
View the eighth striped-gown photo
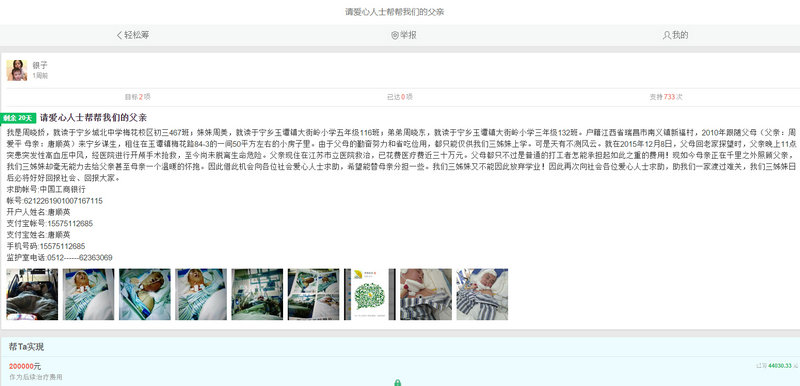pyautogui.click(x=426, y=294)
